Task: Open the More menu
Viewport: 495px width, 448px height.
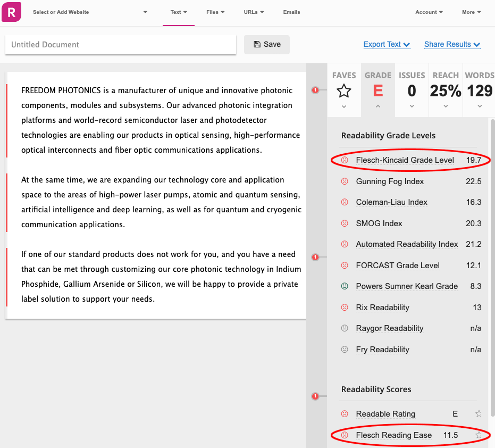Action: pos(471,12)
